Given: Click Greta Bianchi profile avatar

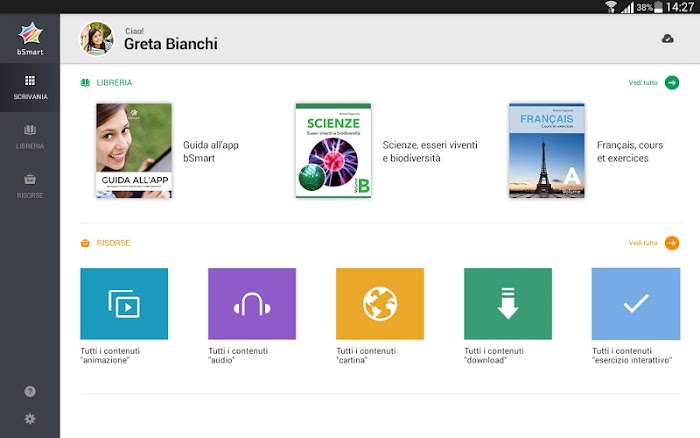Looking at the screenshot, I should [x=96, y=38].
